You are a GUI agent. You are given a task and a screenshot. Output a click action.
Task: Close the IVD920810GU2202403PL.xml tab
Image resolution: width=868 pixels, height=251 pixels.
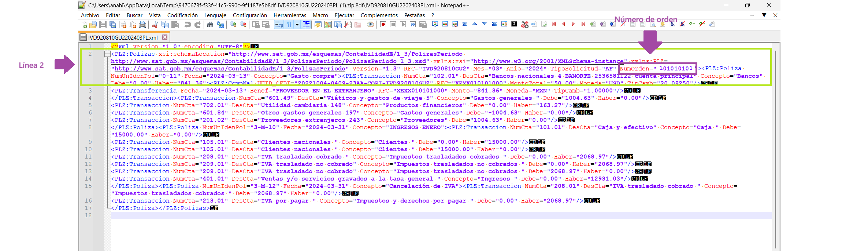coord(165,37)
